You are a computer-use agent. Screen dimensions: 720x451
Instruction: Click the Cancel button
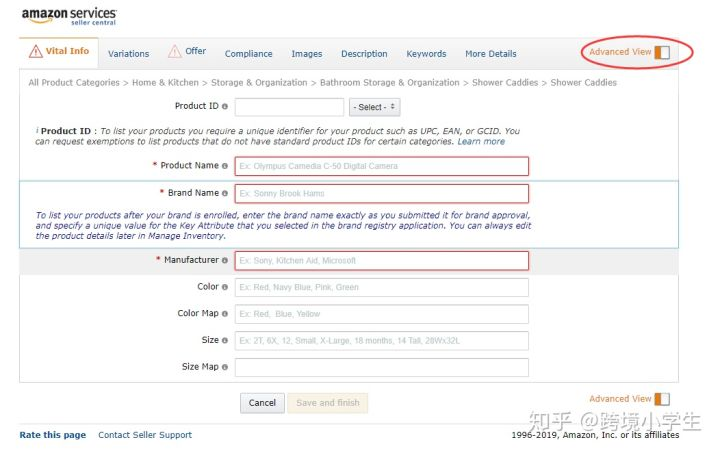(262, 403)
